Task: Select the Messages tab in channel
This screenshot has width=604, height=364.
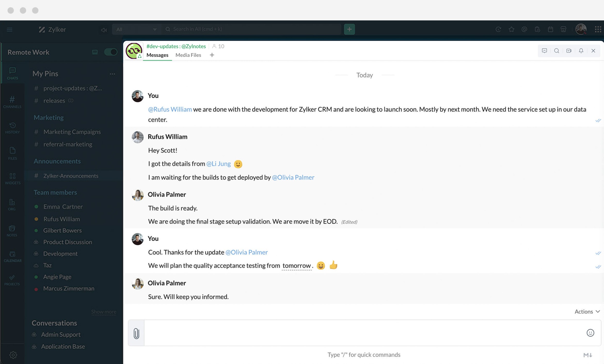Action: pos(157,55)
